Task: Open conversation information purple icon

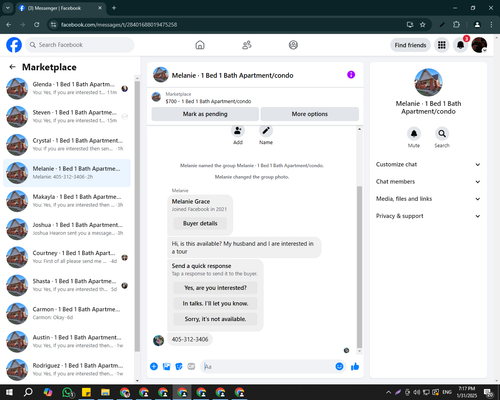Action: tap(351, 75)
